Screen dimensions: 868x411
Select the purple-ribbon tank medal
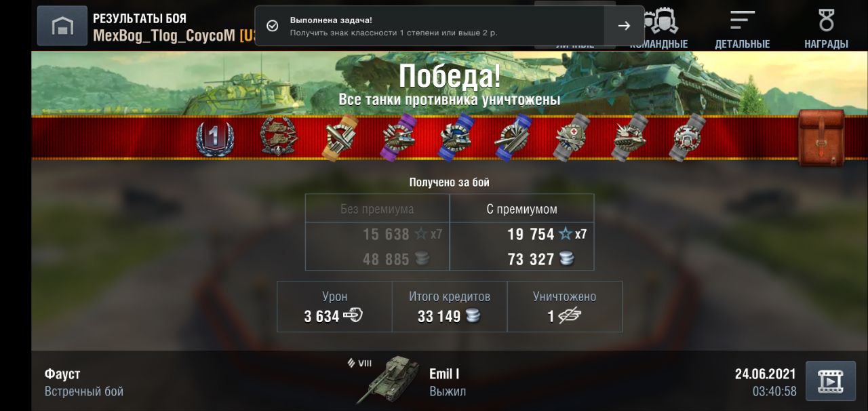(x=398, y=138)
